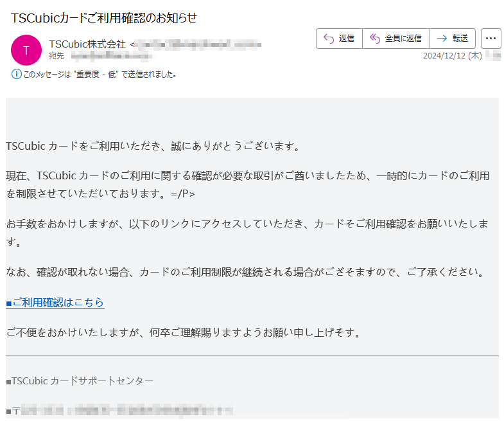Click the greeting line TSCubic カードをご利用いただき

(153, 146)
